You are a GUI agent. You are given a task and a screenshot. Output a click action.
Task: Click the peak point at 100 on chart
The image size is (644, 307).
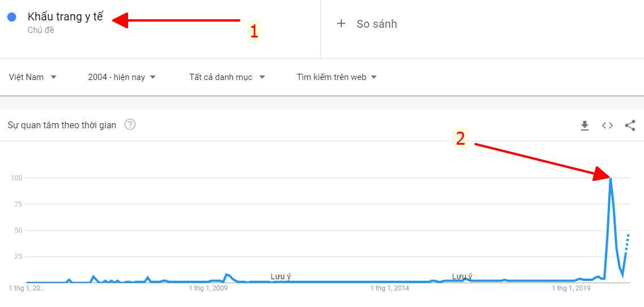(x=611, y=178)
